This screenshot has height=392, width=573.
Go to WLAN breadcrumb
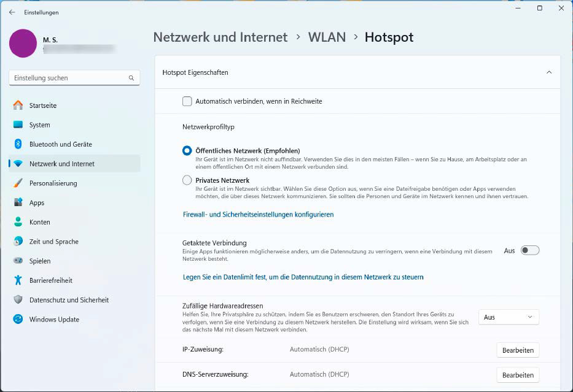click(x=327, y=37)
